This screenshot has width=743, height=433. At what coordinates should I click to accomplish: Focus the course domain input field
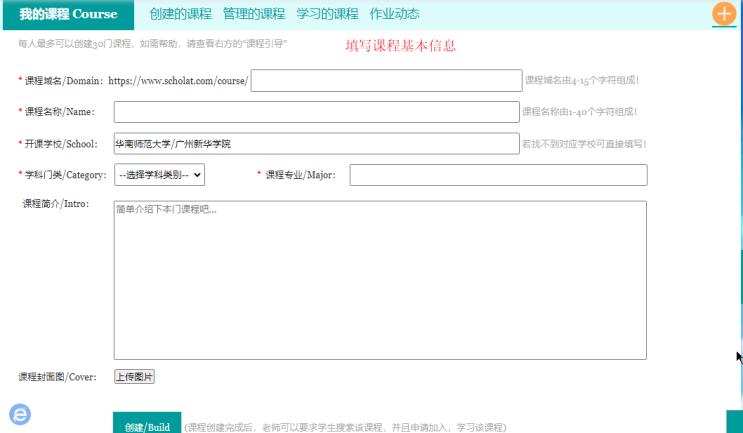pos(385,81)
